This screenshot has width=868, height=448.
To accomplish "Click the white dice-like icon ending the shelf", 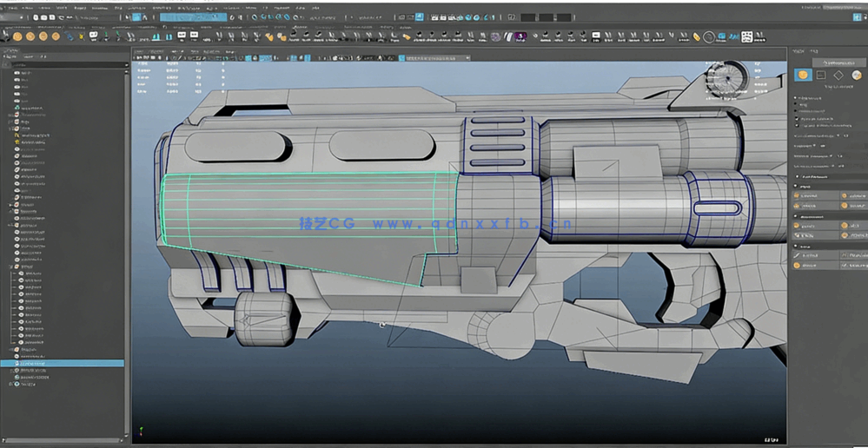I will click(x=746, y=36).
